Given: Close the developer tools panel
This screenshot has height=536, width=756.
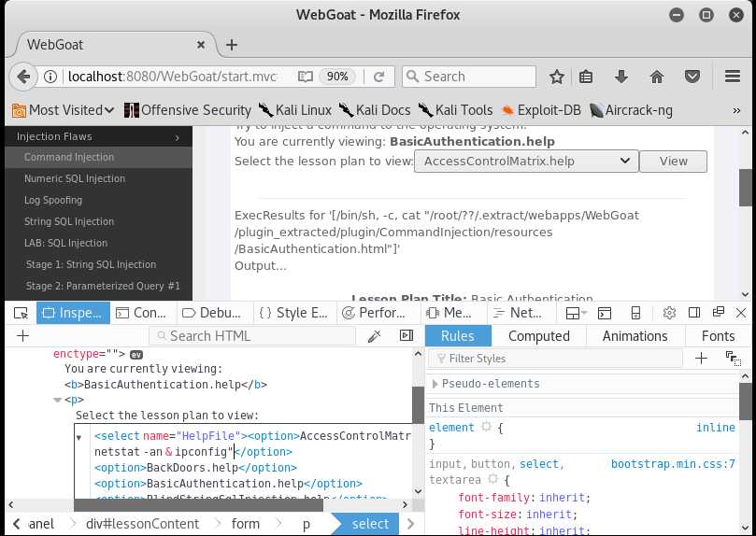Looking at the screenshot, I should pos(741,313).
